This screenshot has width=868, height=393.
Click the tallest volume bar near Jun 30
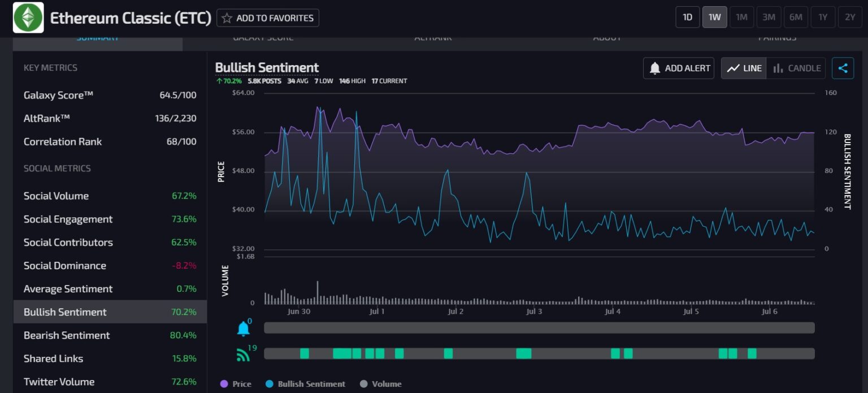(318, 292)
